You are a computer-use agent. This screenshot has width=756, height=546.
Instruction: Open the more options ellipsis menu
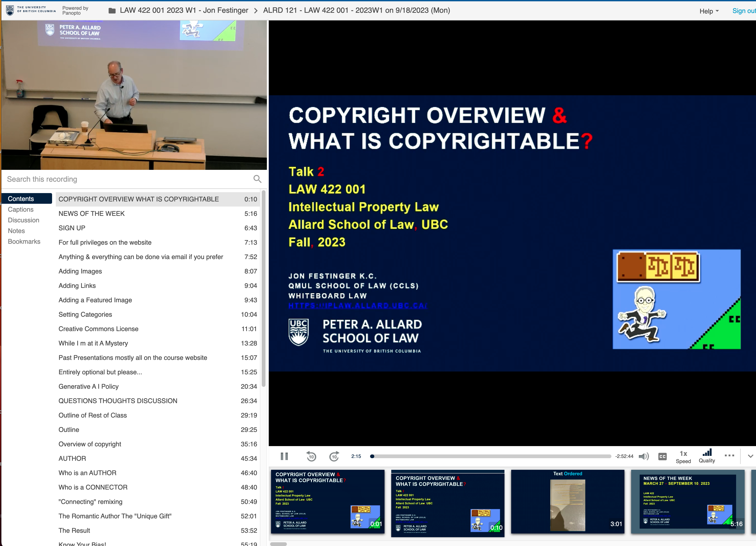(729, 455)
